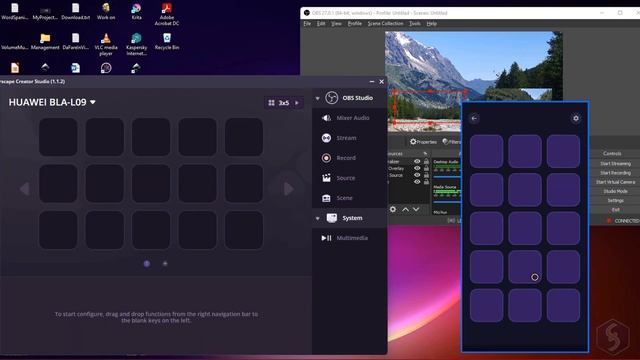
Task: Collapse the OBS Studio section arrow
Action: click(x=318, y=98)
